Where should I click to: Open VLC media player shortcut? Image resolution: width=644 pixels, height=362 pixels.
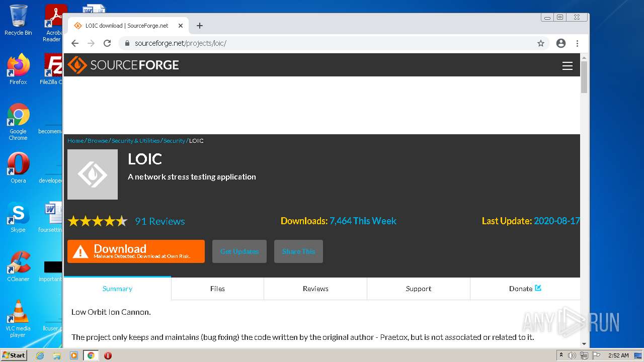[x=18, y=319]
